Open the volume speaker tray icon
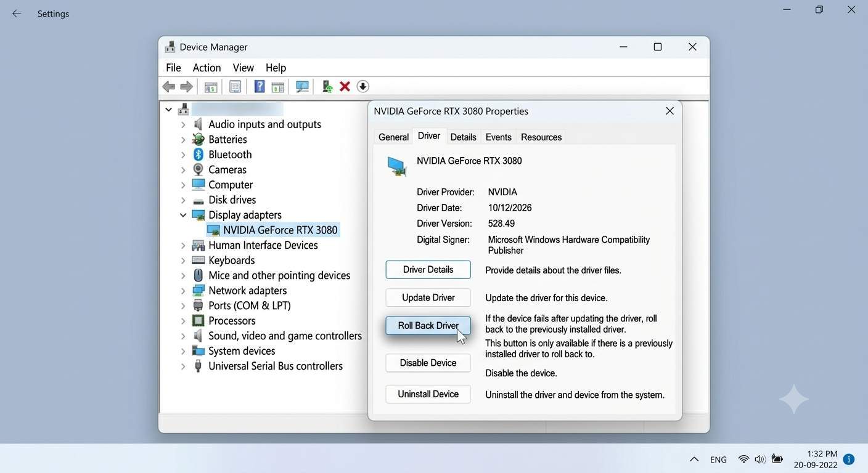Screen dimensions: 868x473 click(x=760, y=459)
